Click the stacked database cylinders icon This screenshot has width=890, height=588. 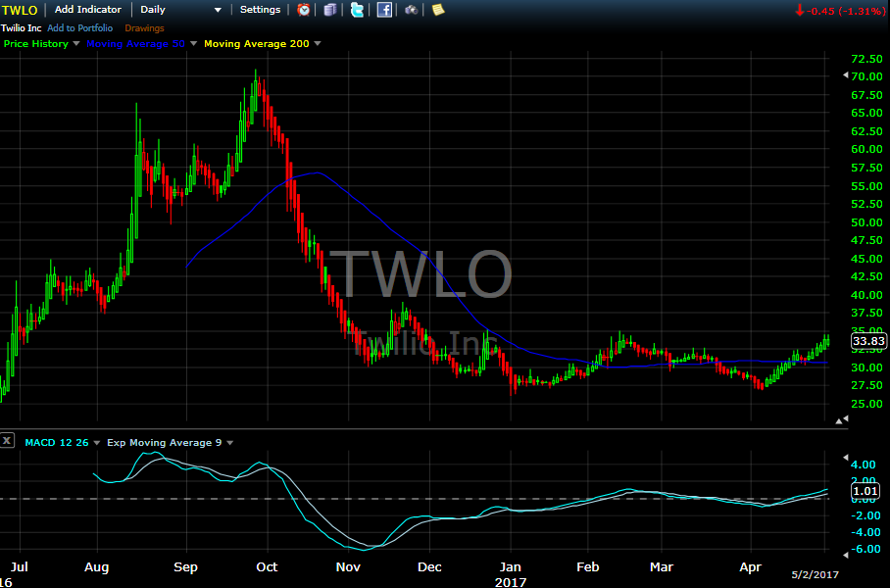coord(330,10)
